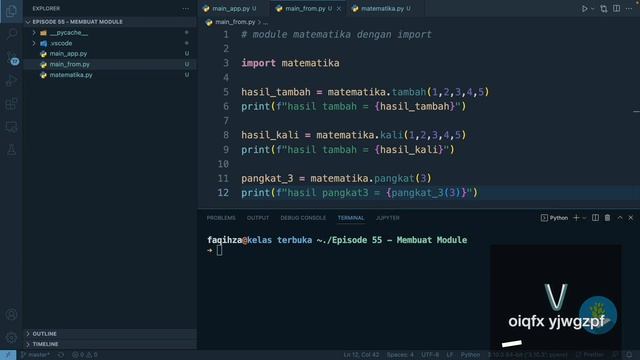Select main_from.py in the explorer
The height and width of the screenshot is (360, 640).
point(69,64)
